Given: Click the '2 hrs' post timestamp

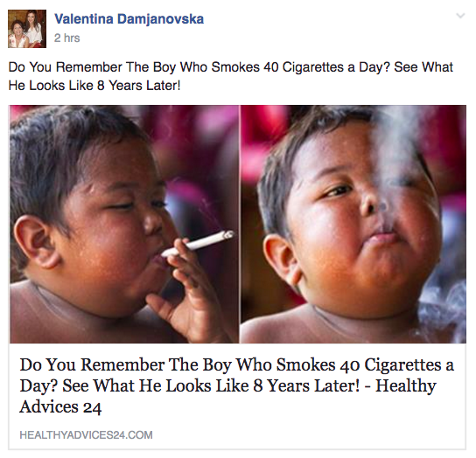Looking at the screenshot, I should pos(66,38).
